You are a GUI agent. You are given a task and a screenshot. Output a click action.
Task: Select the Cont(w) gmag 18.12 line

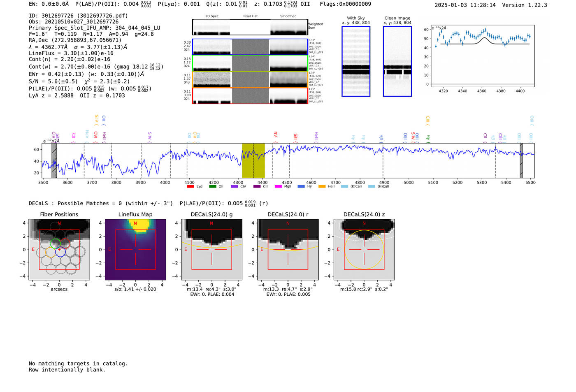tap(96, 67)
